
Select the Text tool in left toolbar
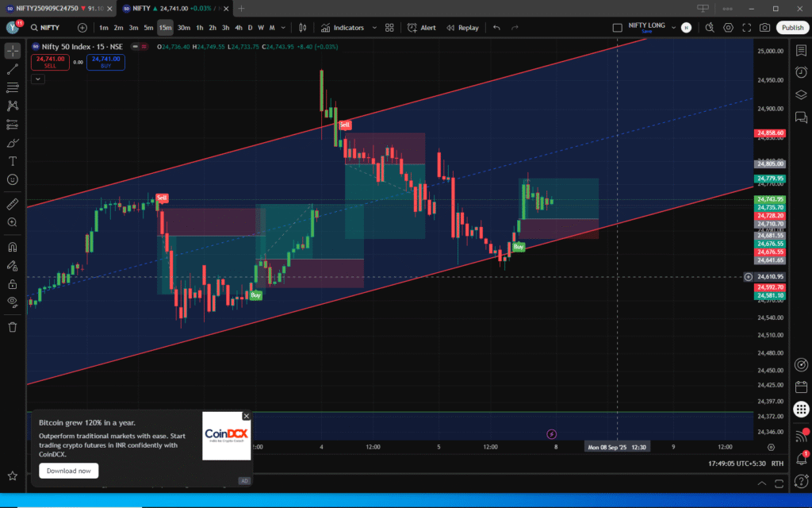pos(13,161)
